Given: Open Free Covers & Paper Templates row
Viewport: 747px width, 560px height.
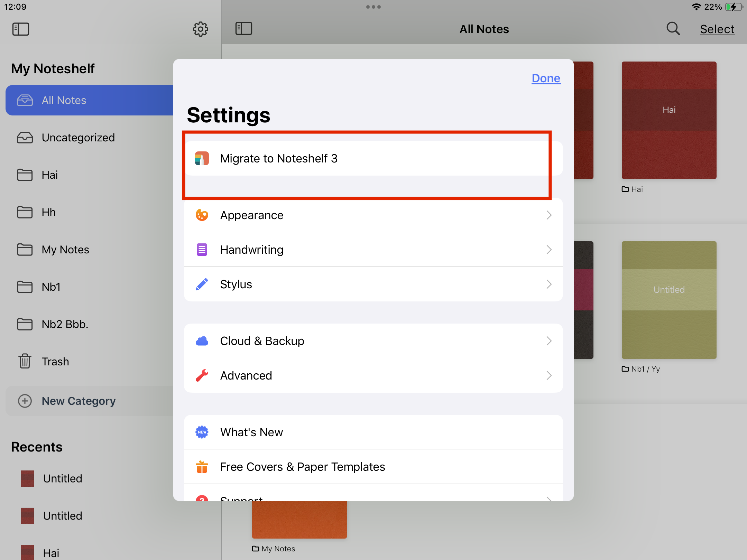Looking at the screenshot, I should point(373,467).
